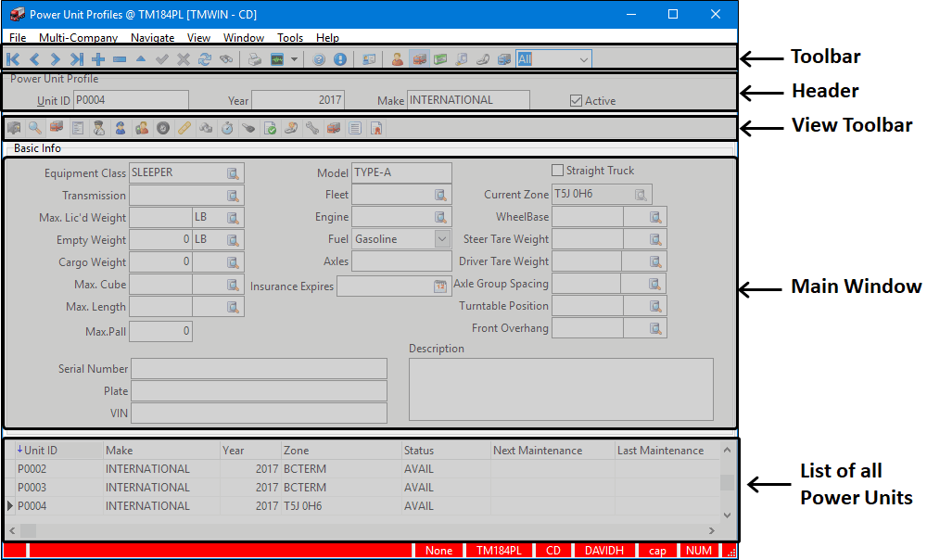Screen dimensions: 927x560
Task: Toggle the Active checkbox
Action: pos(576,100)
